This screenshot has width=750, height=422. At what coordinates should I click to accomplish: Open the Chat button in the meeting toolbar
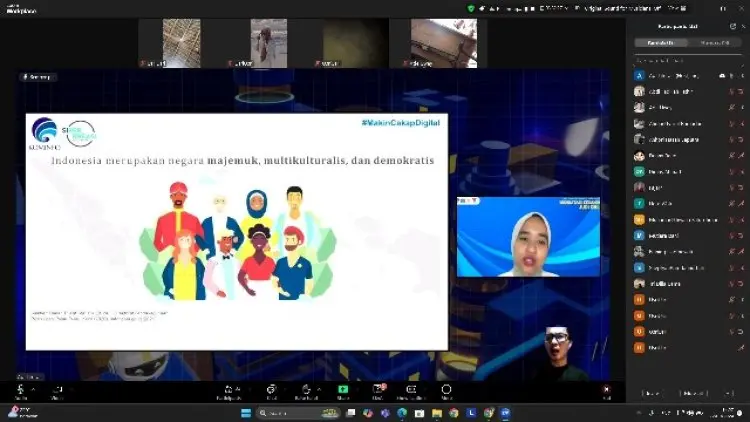[x=271, y=392]
